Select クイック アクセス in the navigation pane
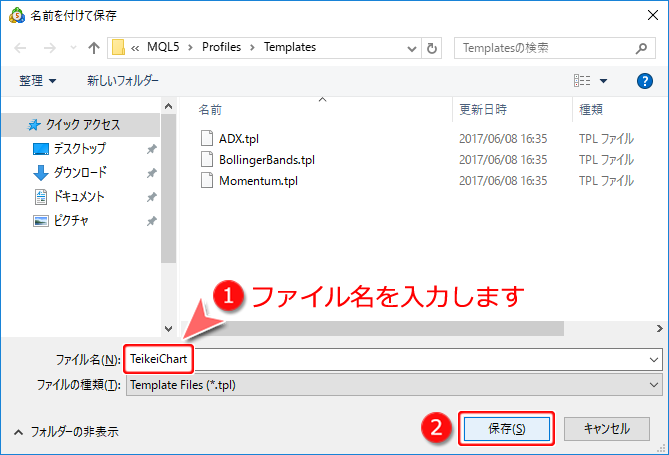This screenshot has width=669, height=455. pos(81,125)
